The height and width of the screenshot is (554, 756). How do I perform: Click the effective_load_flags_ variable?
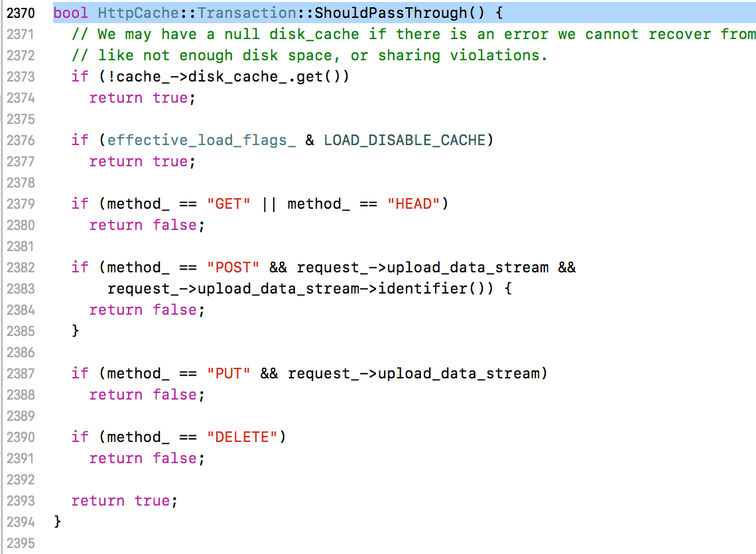pos(202,140)
